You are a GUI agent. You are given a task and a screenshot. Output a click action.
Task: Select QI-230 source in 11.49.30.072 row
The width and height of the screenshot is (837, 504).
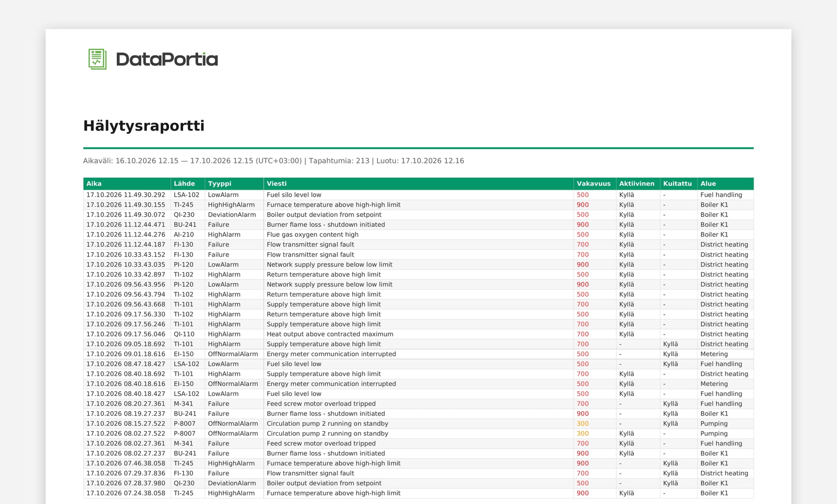point(184,215)
